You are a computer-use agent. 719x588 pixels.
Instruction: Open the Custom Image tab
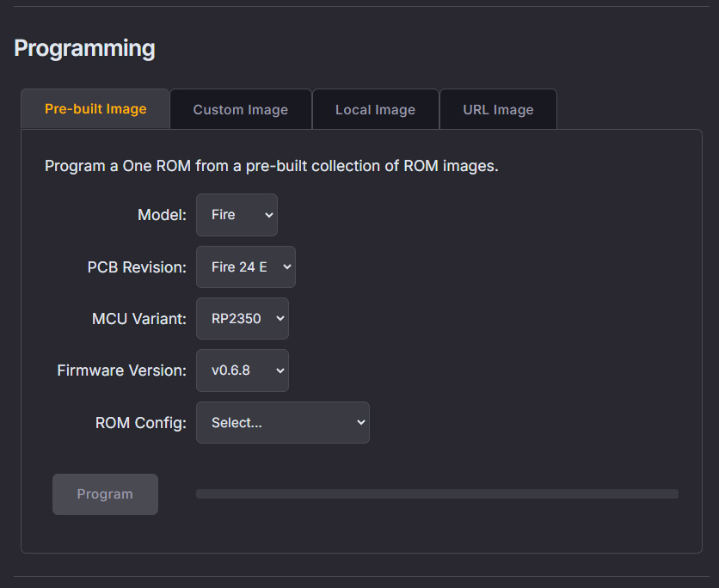tap(240, 110)
